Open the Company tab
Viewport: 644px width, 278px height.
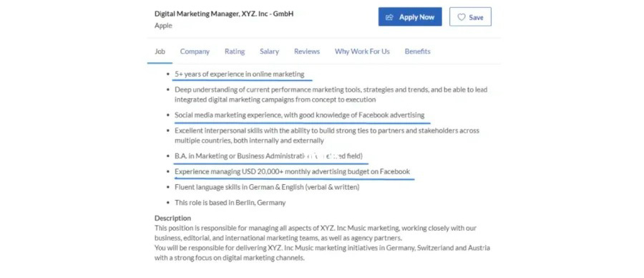pyautogui.click(x=195, y=52)
